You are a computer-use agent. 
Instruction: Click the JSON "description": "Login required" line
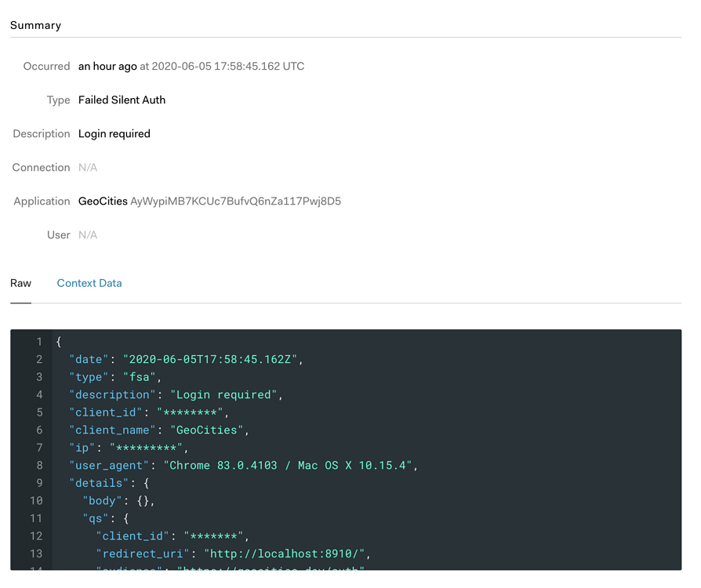176,395
